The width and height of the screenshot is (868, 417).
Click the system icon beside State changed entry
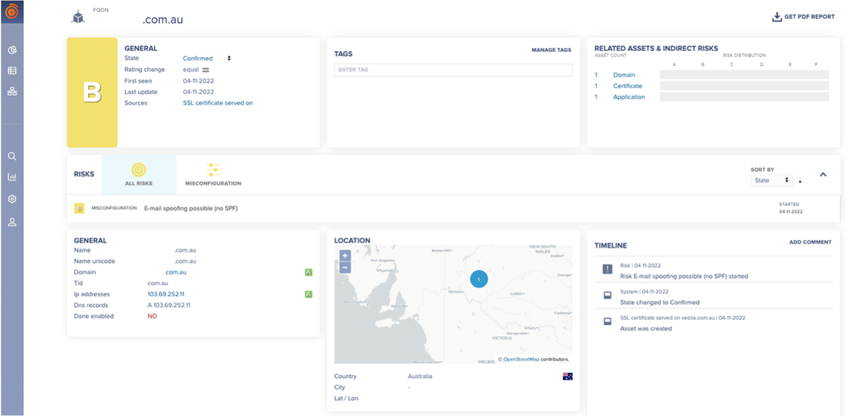(608, 296)
